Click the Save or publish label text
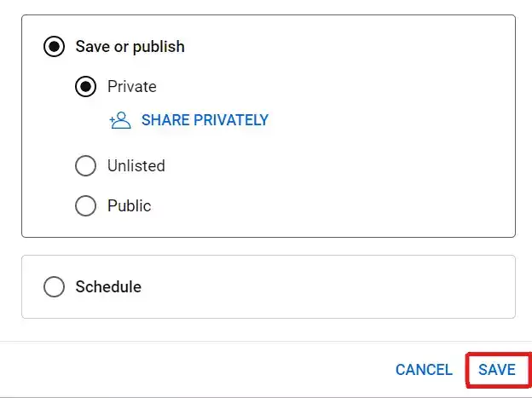 (x=130, y=47)
